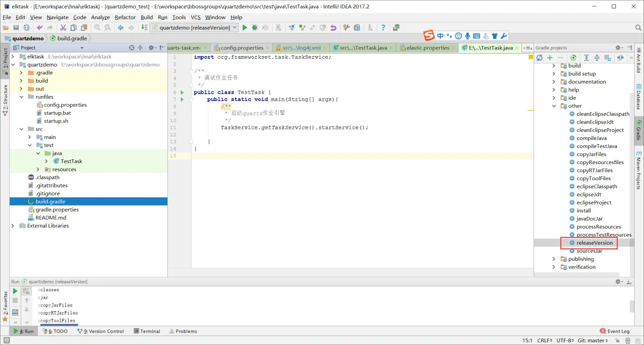Toggle the Gradle side panel tab
This screenshot has width=644, height=345.
638,130
